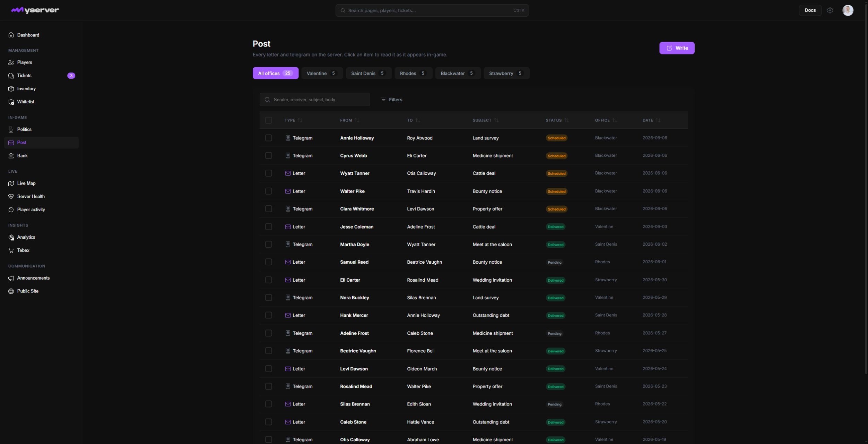Click telegram icon in Martha Doyle row

[288, 245]
